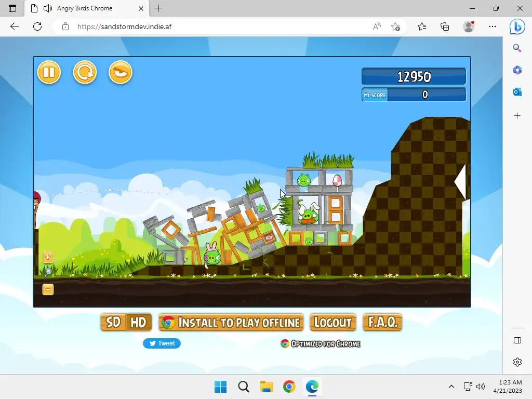532x399 pixels.
Task: Pause the Angry Birds game
Action: [49, 72]
